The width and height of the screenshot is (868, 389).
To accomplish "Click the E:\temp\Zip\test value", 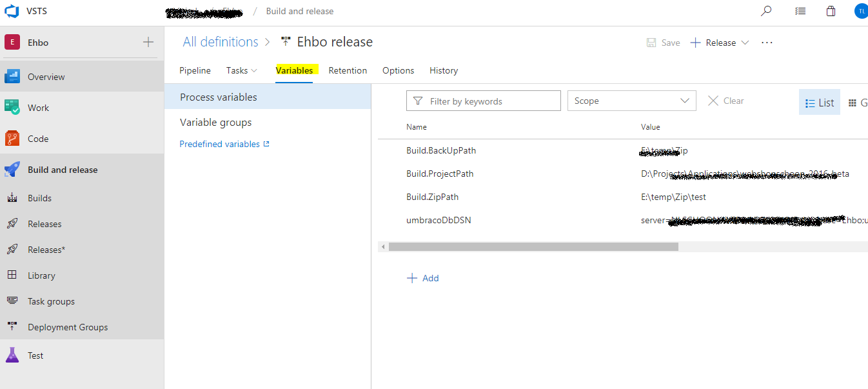I will coord(673,197).
